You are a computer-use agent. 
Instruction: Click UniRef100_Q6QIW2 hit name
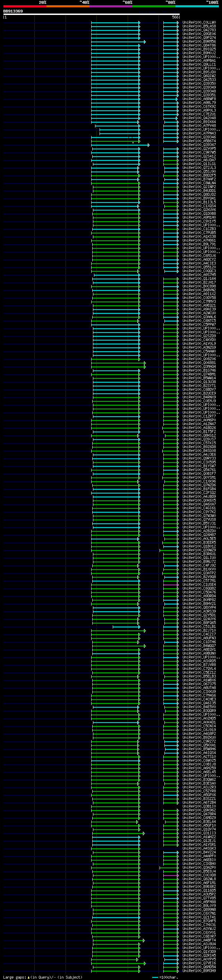tap(199, 76)
